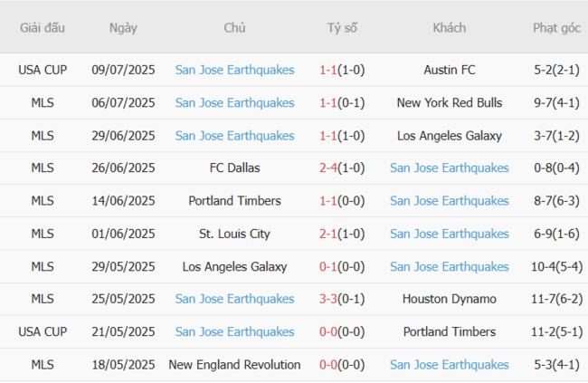Click the "Phạt góc" corners column header
This screenshot has height=383, width=588.
pos(556,28)
